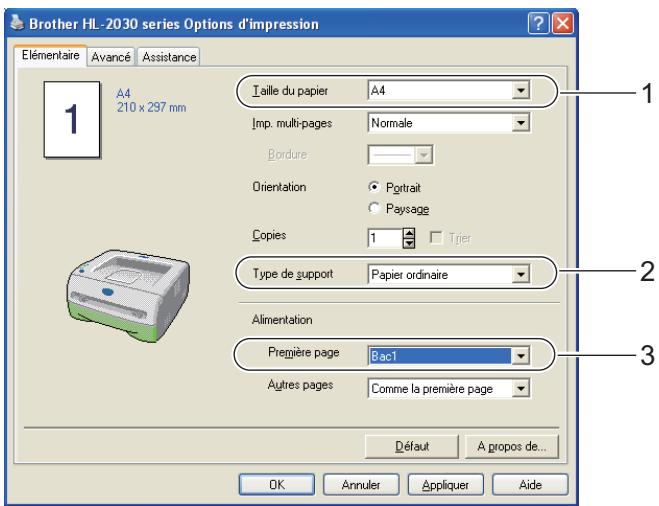Confirm with the OK button
This screenshot has height=506, width=659.
tap(277, 485)
